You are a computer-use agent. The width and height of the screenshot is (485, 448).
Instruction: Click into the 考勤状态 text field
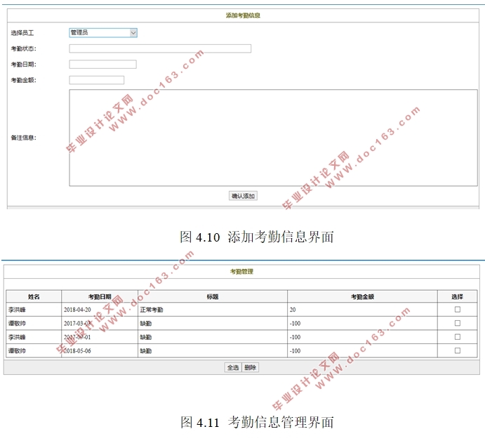pos(160,48)
